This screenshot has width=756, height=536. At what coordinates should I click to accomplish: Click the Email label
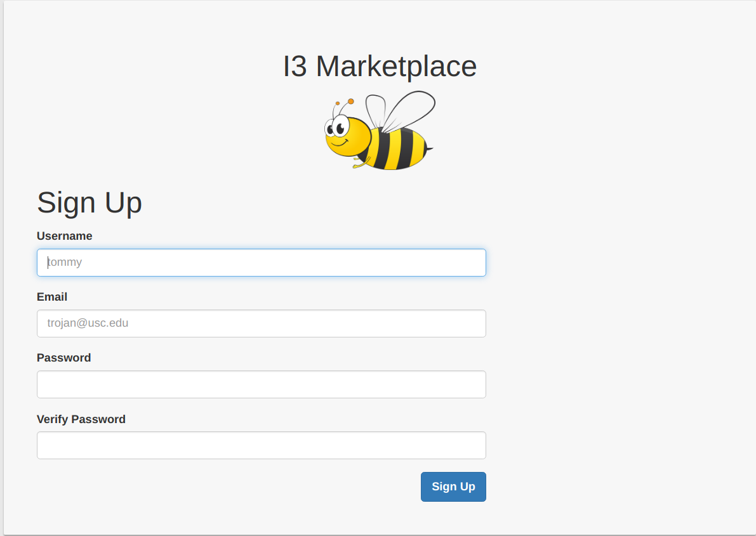[x=52, y=297]
